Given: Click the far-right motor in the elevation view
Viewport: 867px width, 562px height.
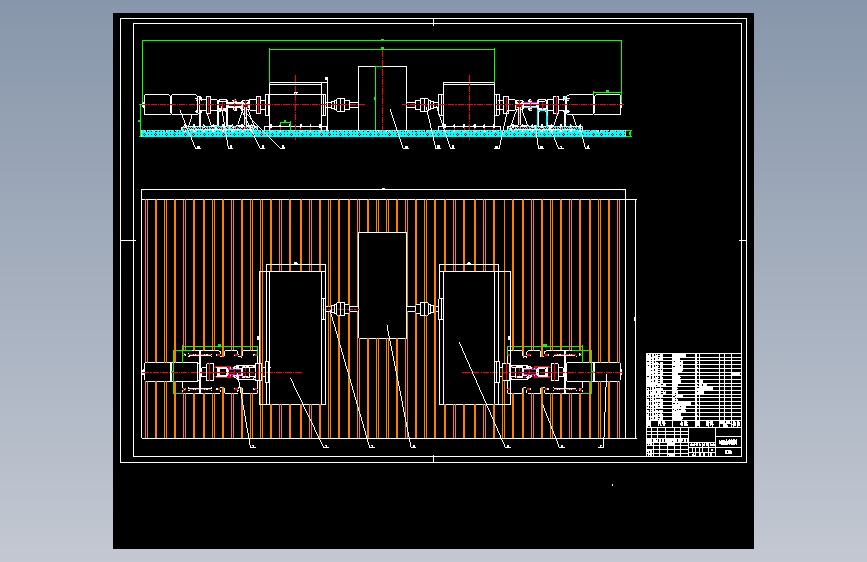Looking at the screenshot, I should tap(595, 105).
